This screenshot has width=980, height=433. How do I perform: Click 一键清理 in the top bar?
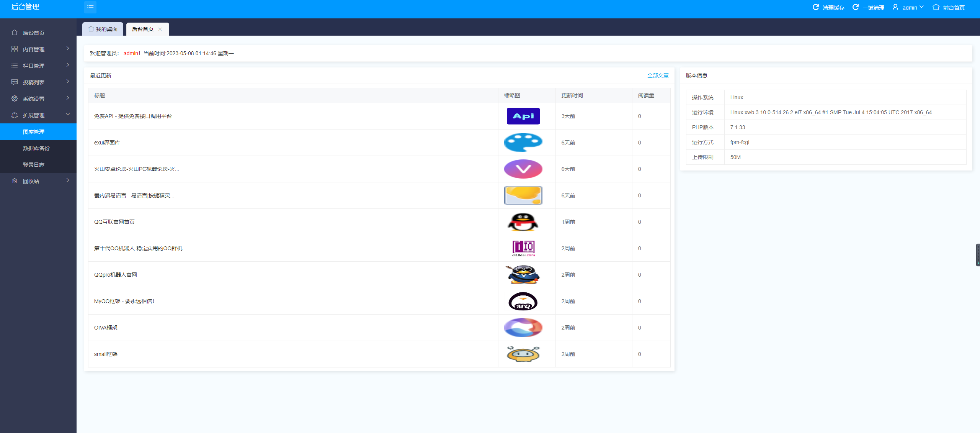coord(873,8)
